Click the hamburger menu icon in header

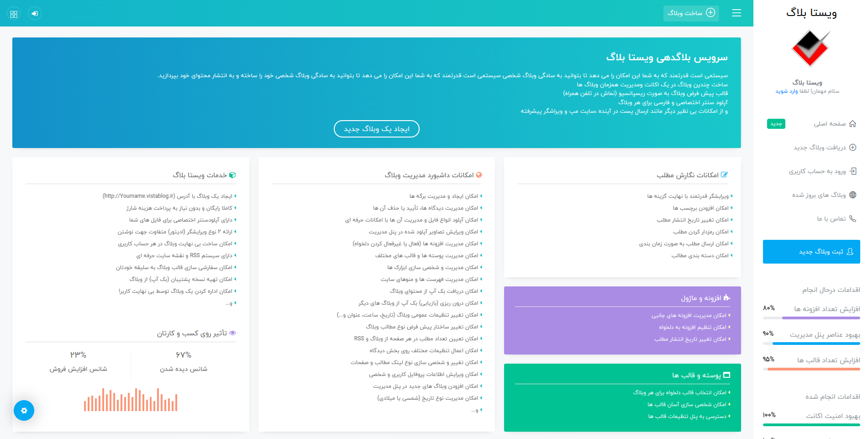[x=736, y=13]
